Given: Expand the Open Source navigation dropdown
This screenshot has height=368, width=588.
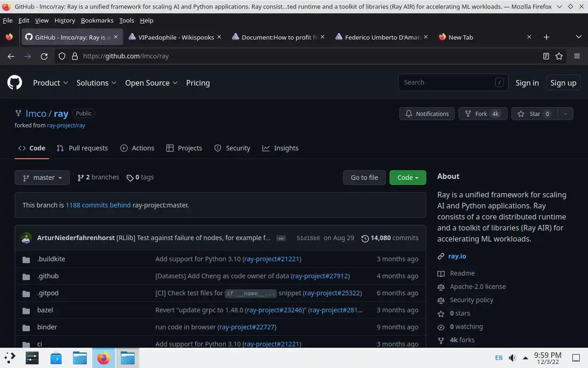Looking at the screenshot, I should 151,83.
